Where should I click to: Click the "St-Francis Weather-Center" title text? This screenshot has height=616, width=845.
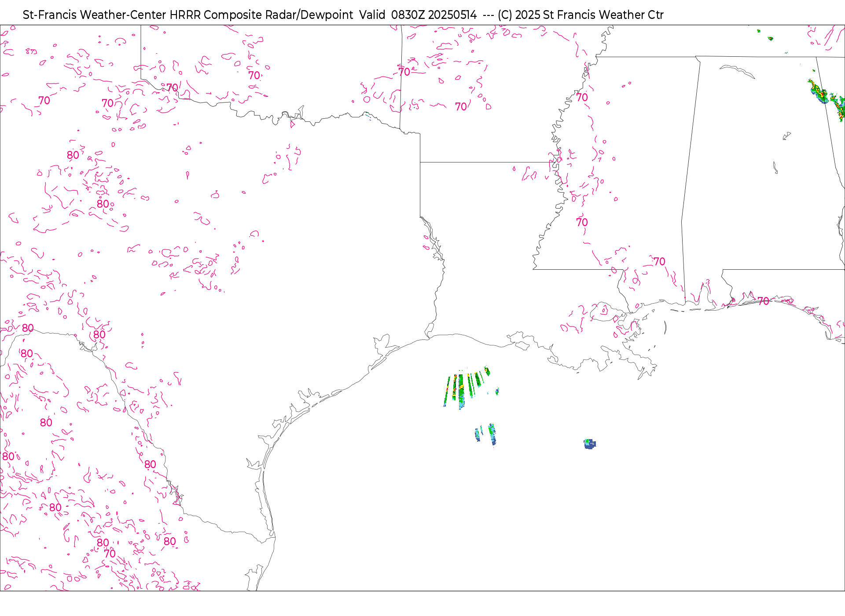[95, 15]
